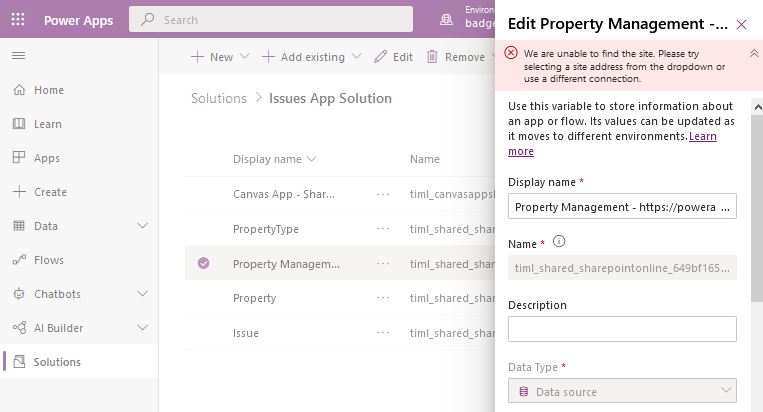Open more options for PropertyType row

click(383, 229)
